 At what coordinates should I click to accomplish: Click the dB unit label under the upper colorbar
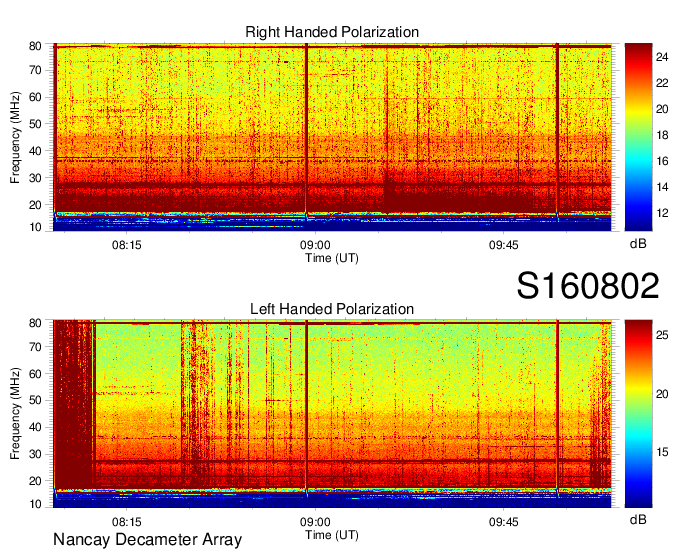tap(638, 244)
